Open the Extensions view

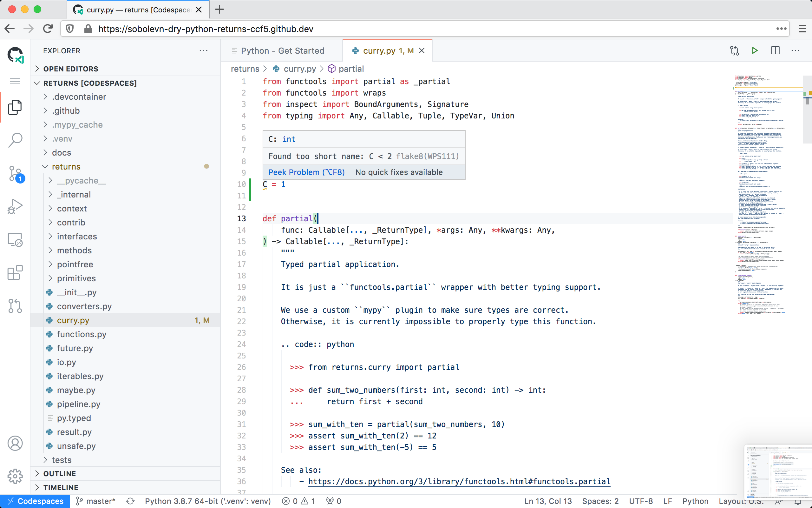pos(15,272)
